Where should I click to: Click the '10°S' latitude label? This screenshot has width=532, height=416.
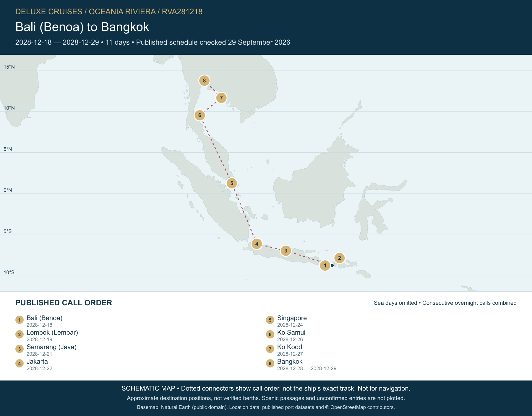(9, 273)
